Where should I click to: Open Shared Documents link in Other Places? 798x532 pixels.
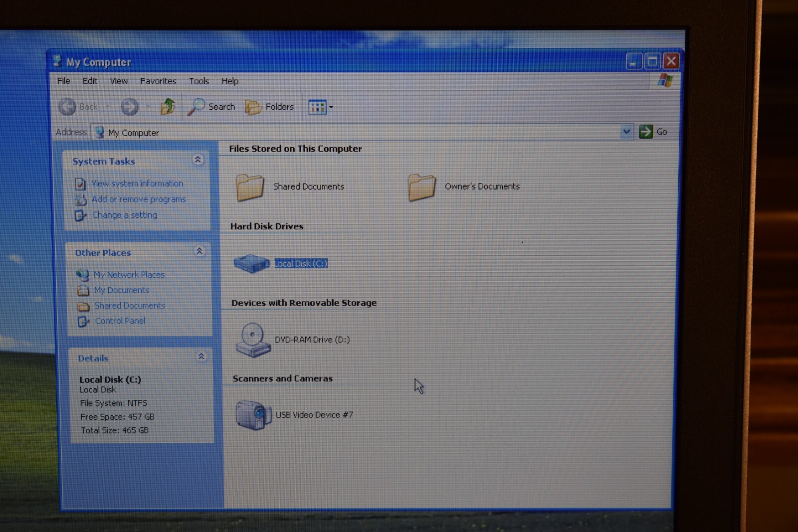tap(130, 306)
